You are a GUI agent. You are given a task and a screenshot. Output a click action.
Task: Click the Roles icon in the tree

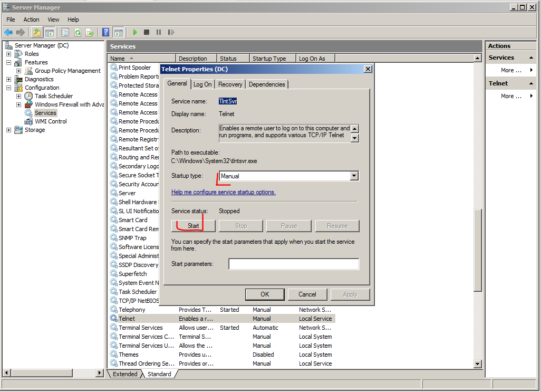18,54
